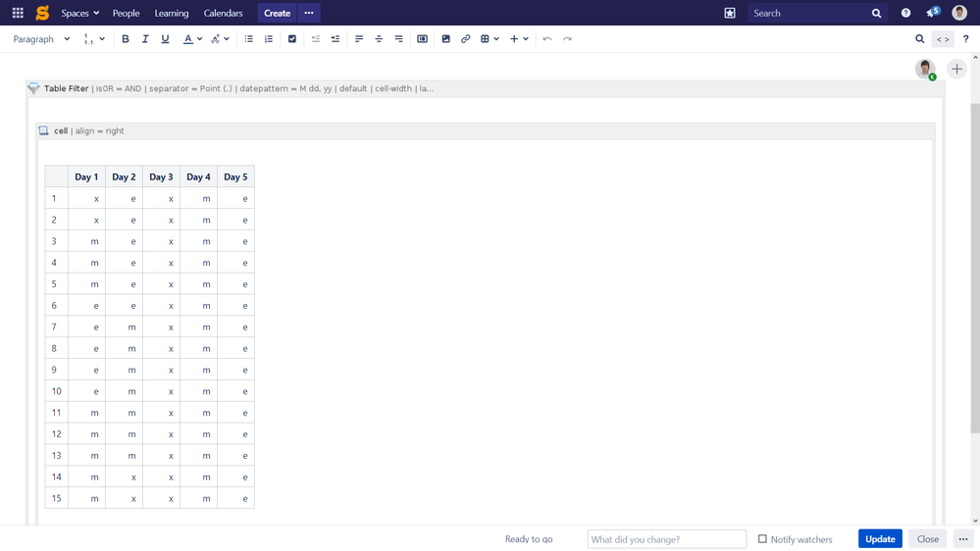The image size is (980, 551).
Task: Open the Create more options ellipsis
Action: click(309, 13)
